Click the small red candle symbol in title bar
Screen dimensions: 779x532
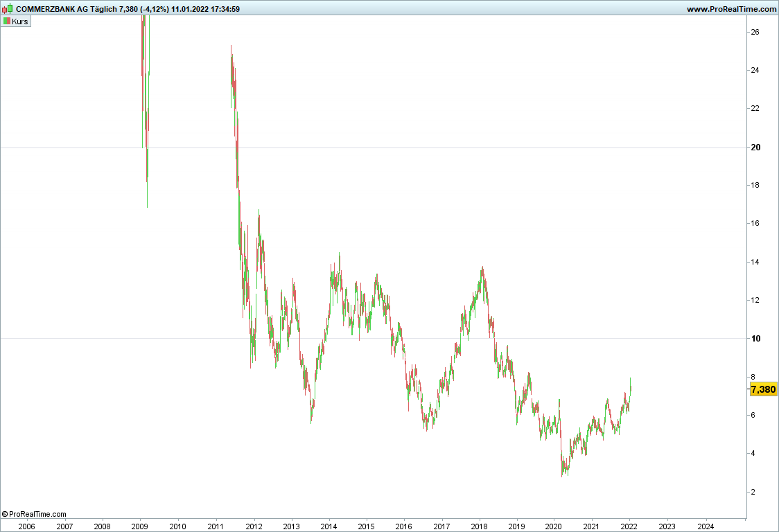coord(4,9)
